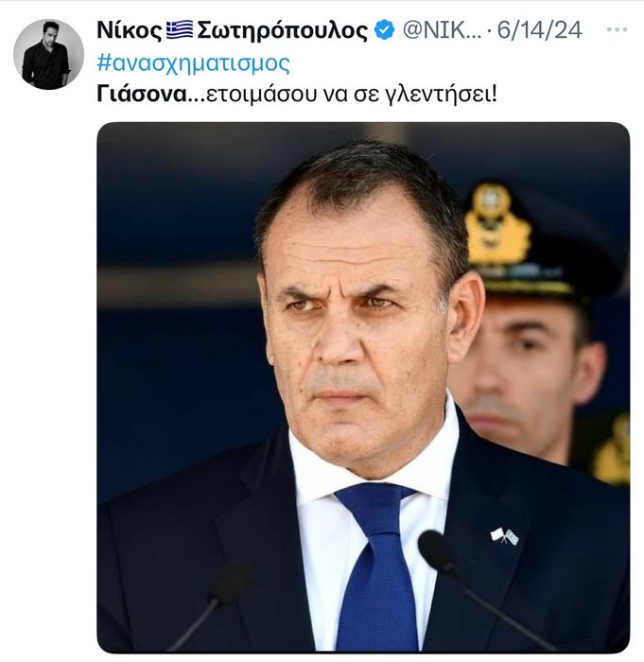
Task: Open the attached photo of the suited man
Action: click(x=363, y=388)
